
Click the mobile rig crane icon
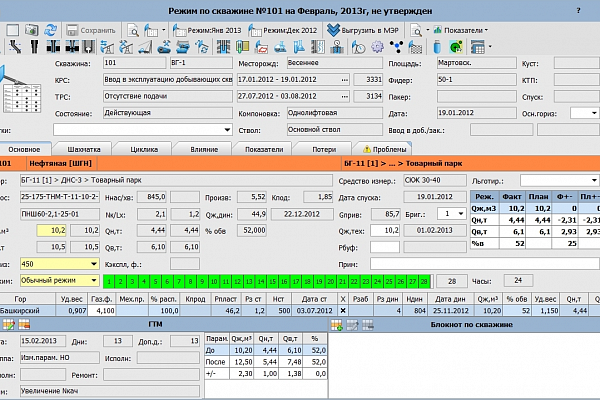tap(145, 47)
